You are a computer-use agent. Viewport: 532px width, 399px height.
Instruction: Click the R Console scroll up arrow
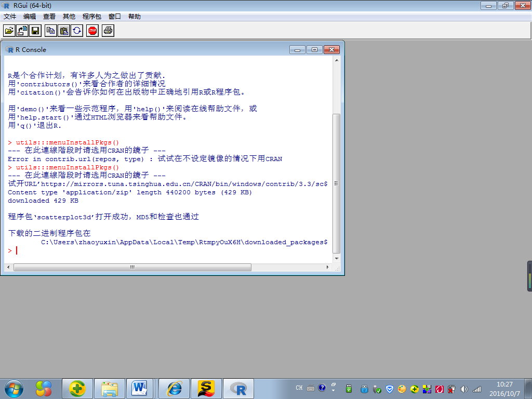[337, 60]
